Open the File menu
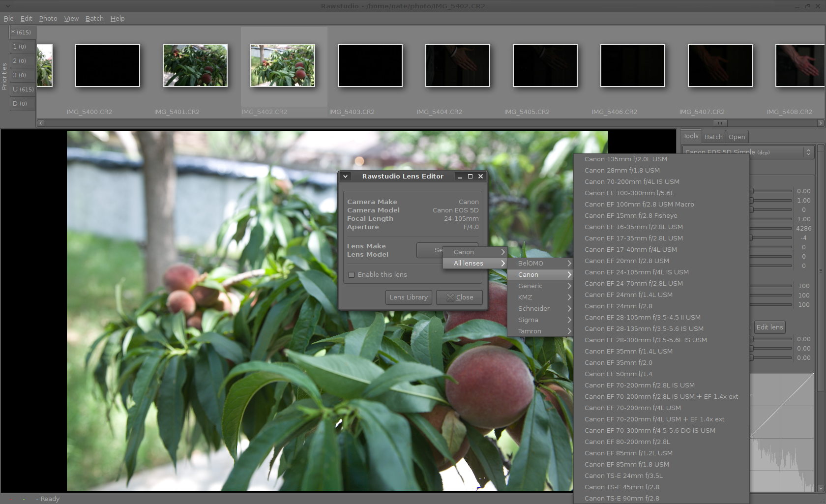Image resolution: width=826 pixels, height=504 pixels. [x=8, y=18]
